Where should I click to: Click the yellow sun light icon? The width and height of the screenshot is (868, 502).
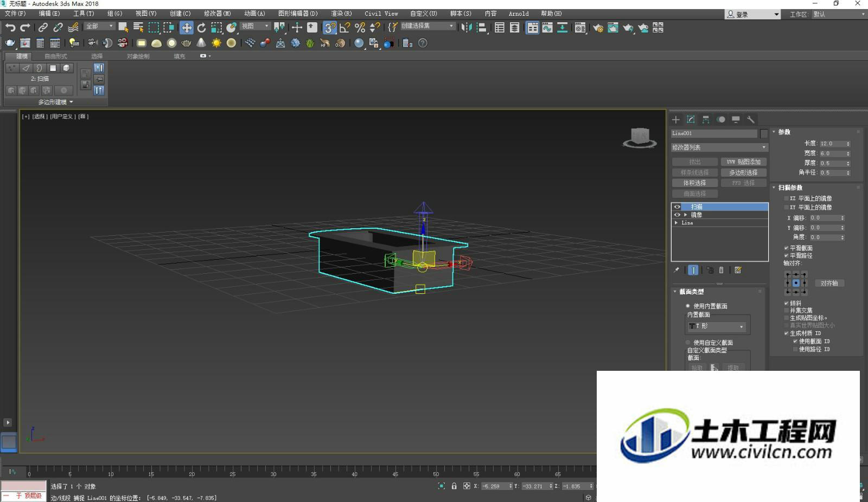point(216,43)
